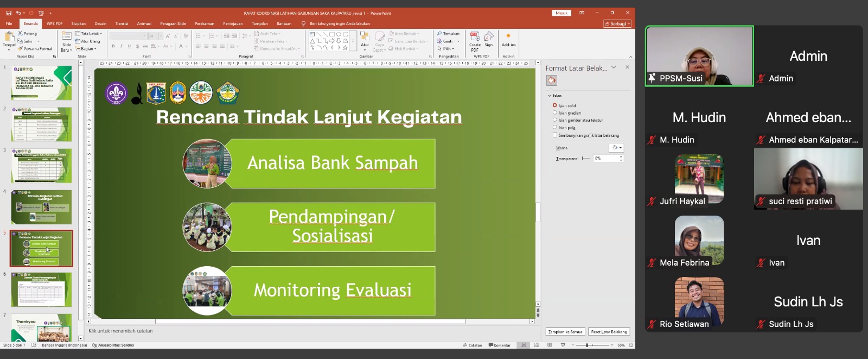
Task: Check Sembunyikan grafik latar belakang box
Action: coord(555,135)
